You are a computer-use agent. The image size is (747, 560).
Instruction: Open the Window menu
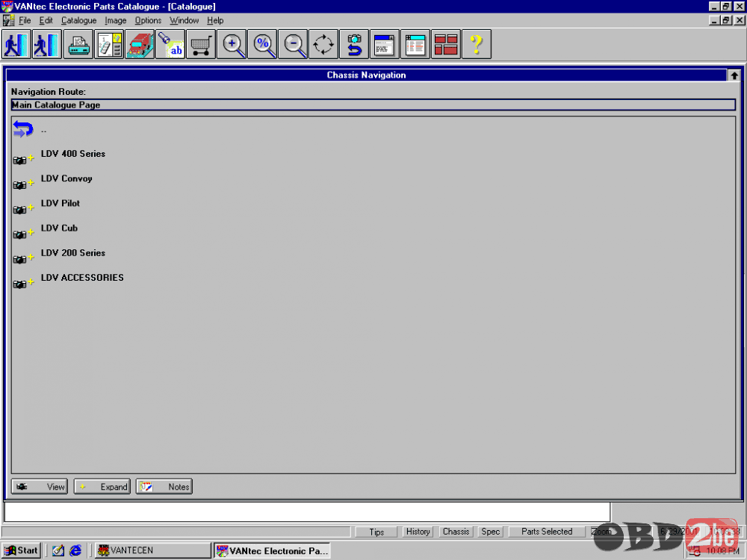coord(185,20)
